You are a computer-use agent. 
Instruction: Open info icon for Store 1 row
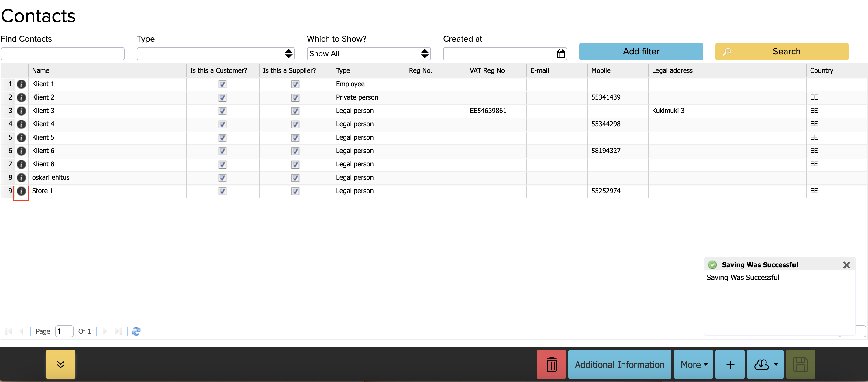coord(21,191)
